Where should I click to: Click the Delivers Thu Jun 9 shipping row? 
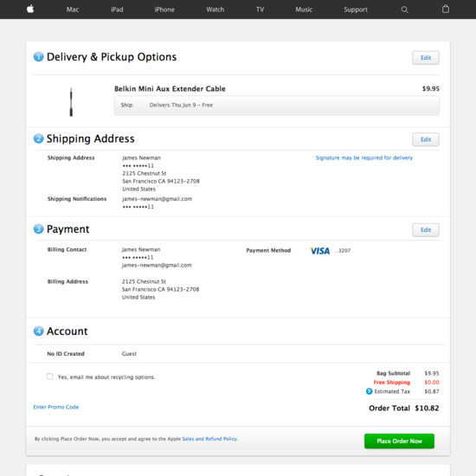277,106
